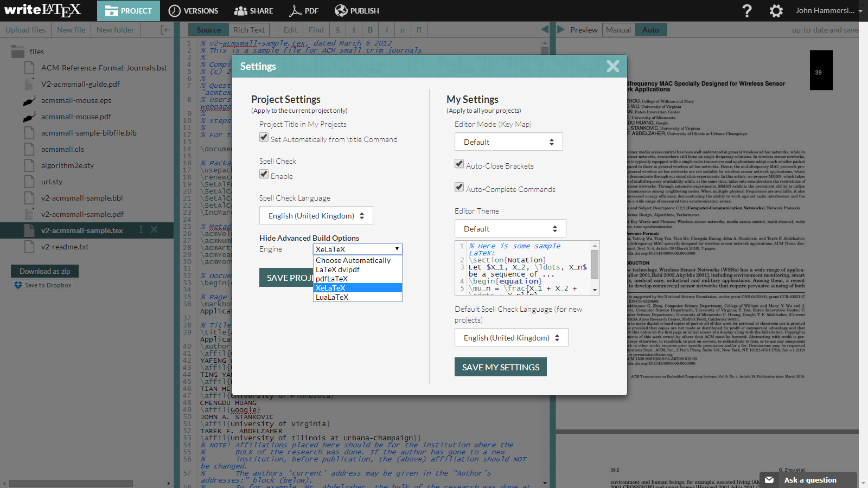
Task: Click SAVE PROJECT SETTINGS button
Action: tap(286, 278)
